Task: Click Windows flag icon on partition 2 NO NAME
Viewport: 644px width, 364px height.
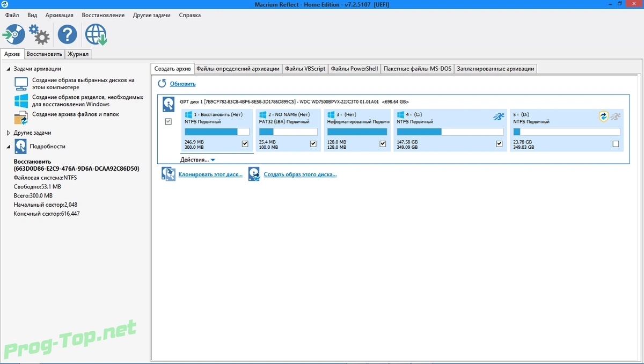Action: click(262, 114)
